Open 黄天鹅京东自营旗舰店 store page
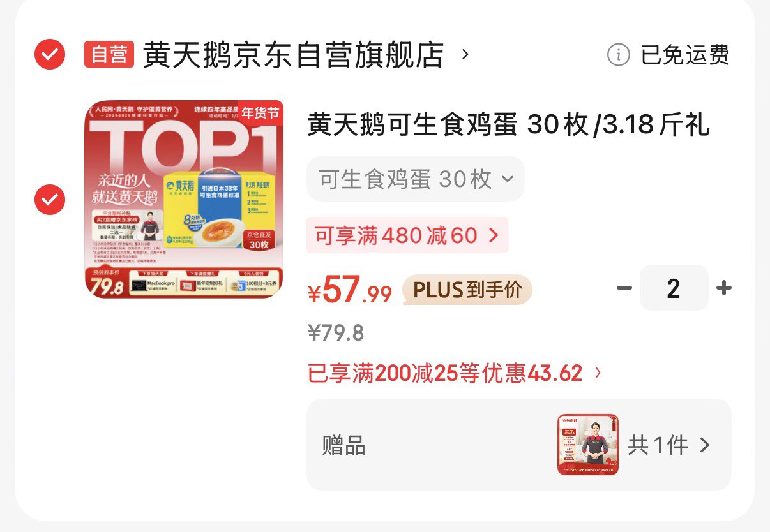This screenshot has height=532, width=770. [x=293, y=54]
